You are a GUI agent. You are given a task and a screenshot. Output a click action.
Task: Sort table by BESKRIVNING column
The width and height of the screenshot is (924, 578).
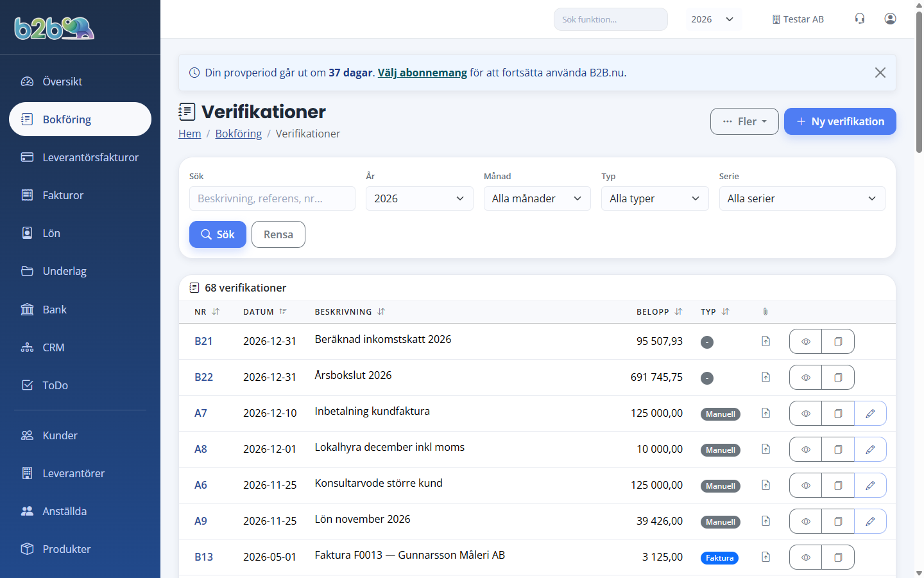350,311
